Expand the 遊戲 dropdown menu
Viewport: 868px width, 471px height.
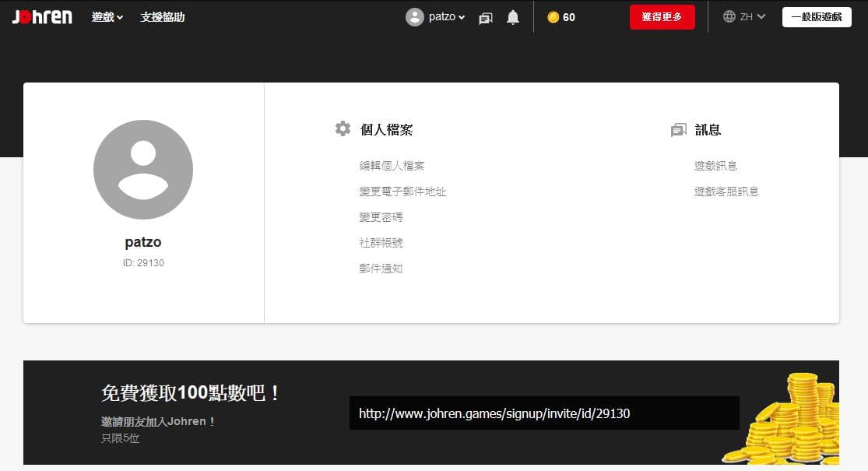click(x=107, y=17)
